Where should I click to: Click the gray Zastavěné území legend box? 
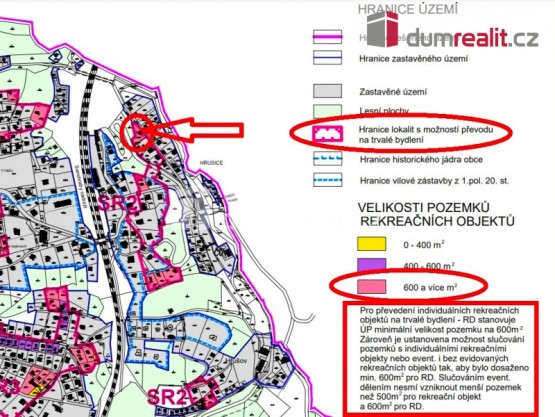coord(327,91)
